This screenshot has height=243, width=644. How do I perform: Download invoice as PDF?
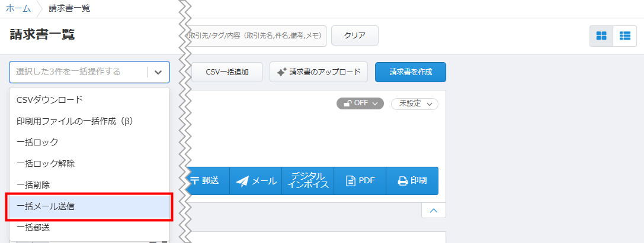pyautogui.click(x=360, y=181)
